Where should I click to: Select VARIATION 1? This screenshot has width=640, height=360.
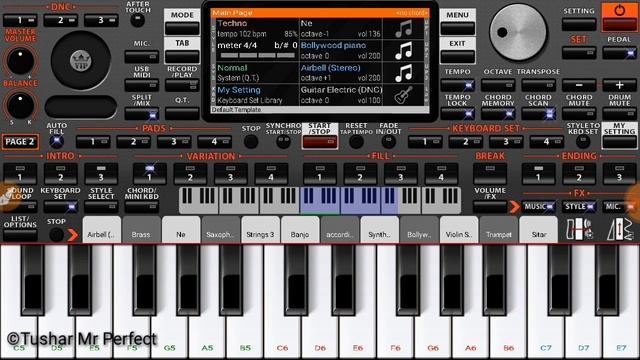coord(149,173)
